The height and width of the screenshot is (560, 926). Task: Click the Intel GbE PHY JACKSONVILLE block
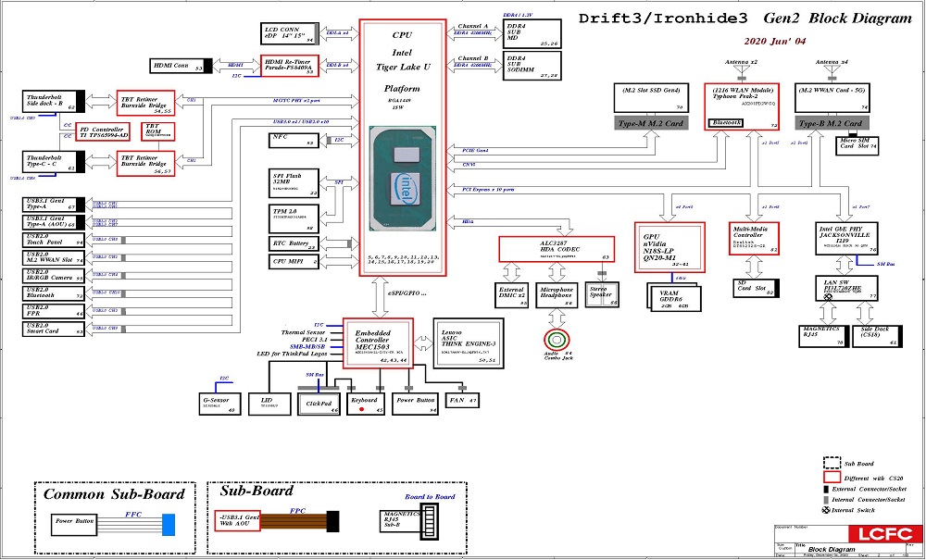point(847,239)
